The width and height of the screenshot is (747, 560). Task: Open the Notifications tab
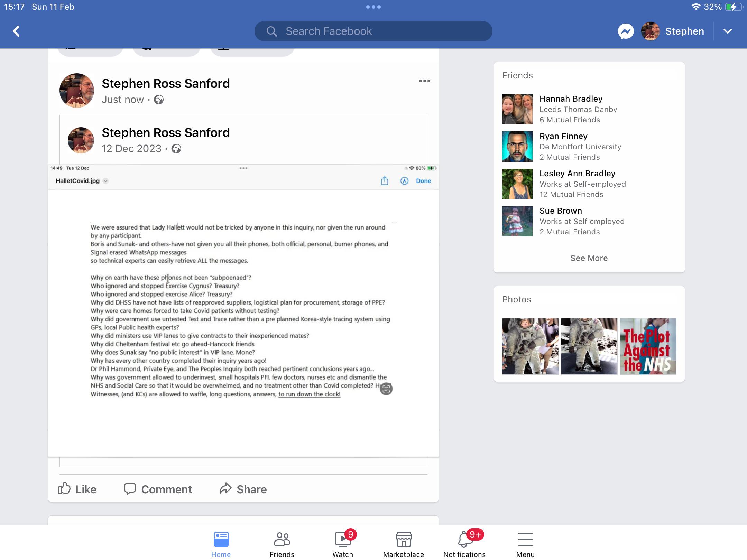click(464, 544)
